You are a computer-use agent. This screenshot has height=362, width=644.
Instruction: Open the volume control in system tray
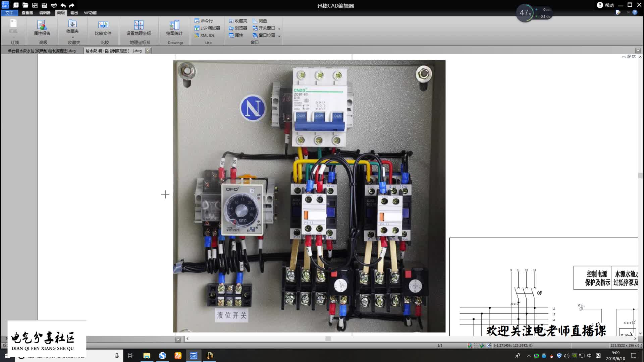point(567,356)
